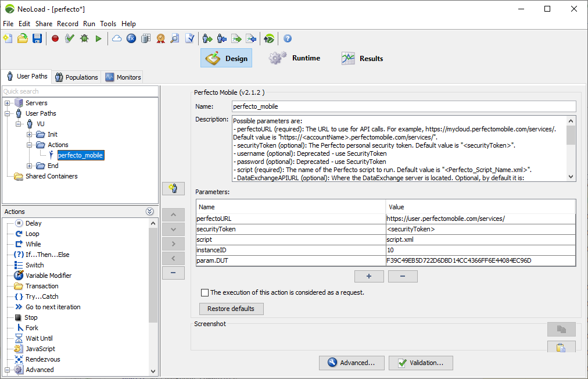Collapse Actions panel with double chevron icon
The image size is (588, 379).
point(150,212)
